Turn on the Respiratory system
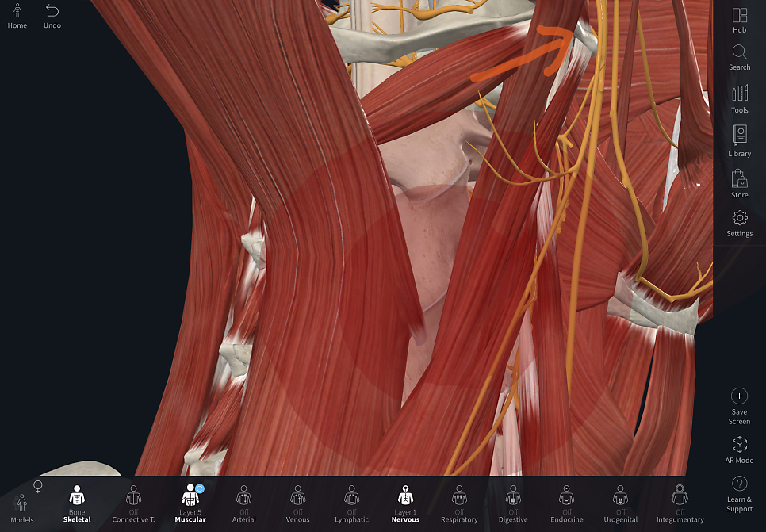 pos(459,503)
